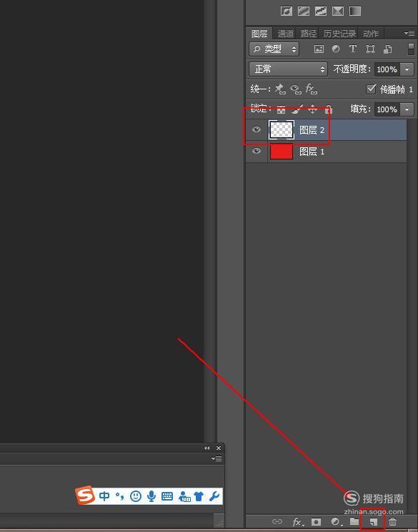The width and height of the screenshot is (418, 532).
Task: Filter layers by adjustment layers icon
Action: click(336, 49)
